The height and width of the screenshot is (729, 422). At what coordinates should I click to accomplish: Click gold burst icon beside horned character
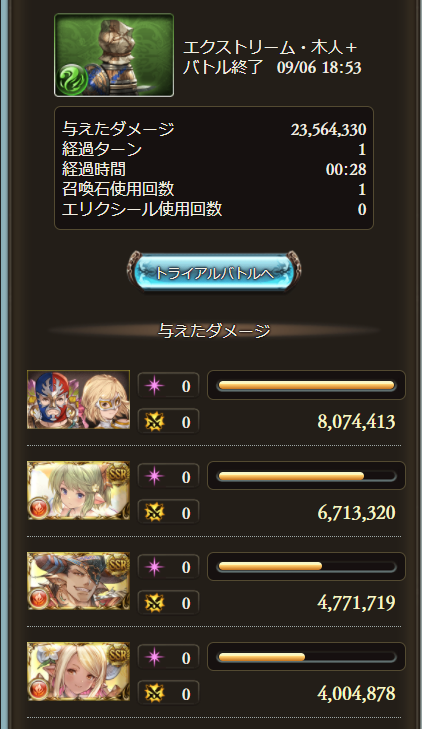point(154,603)
